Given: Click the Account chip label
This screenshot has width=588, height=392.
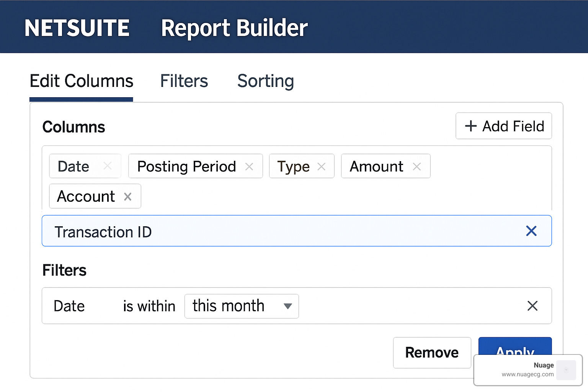Looking at the screenshot, I should point(86,196).
